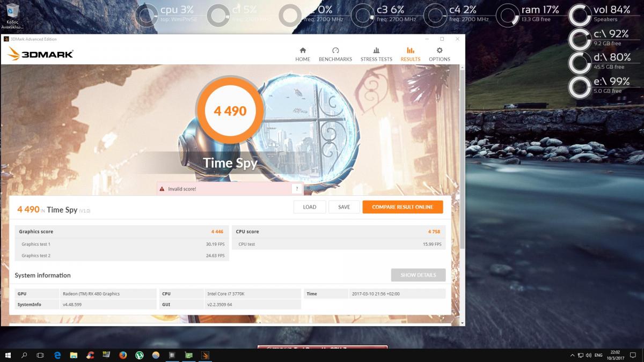Click COMPARE RESULT ONLINE button
Screen dimensions: 644x362
click(402, 207)
